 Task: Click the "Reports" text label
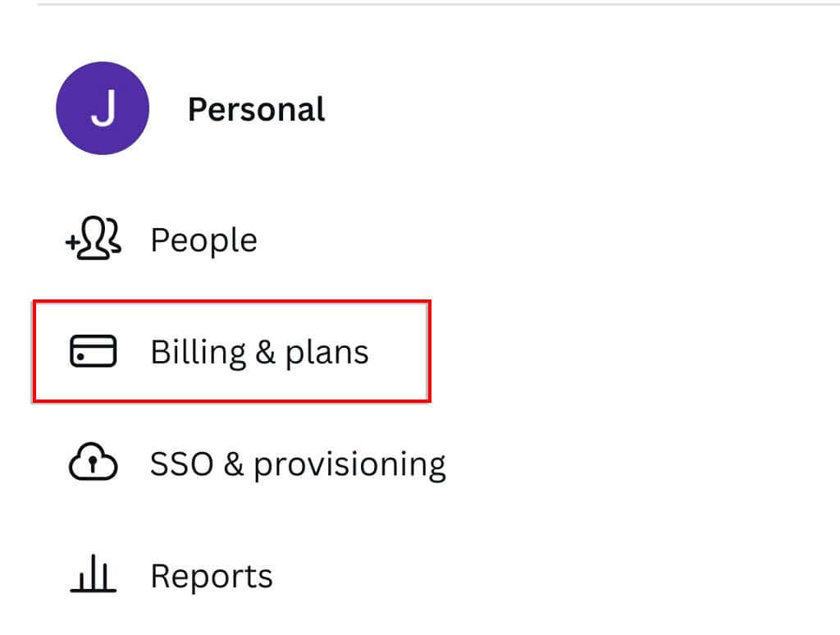pyautogui.click(x=211, y=576)
